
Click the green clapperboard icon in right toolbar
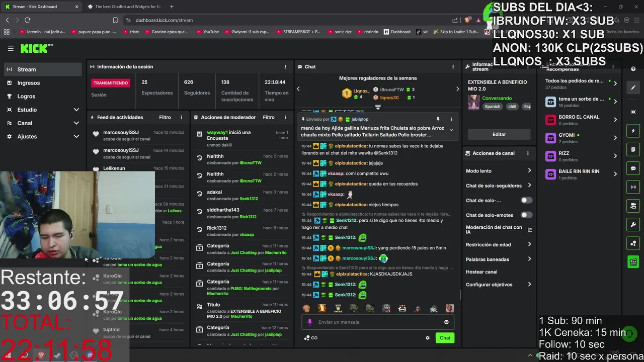click(633, 262)
